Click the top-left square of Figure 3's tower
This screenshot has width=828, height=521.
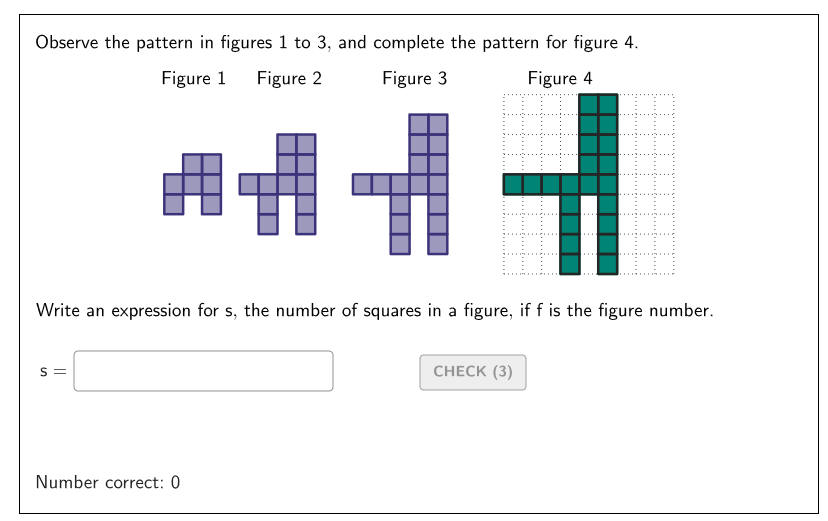(x=419, y=124)
